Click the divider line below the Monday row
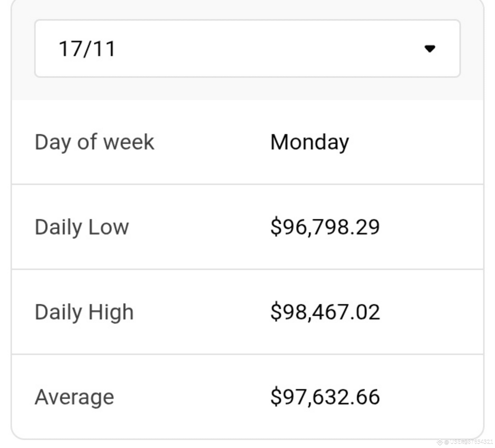 [247, 184]
